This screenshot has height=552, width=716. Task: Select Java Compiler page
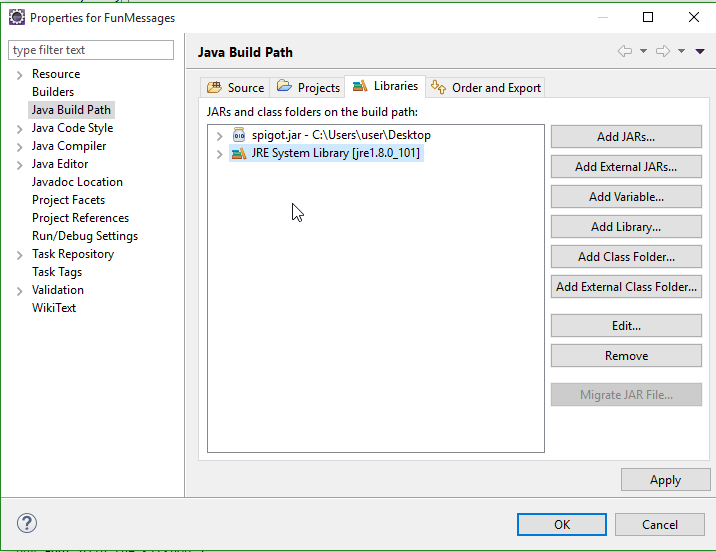(69, 146)
